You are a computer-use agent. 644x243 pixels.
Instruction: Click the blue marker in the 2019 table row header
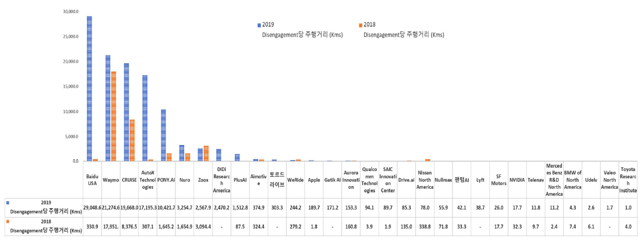(7, 202)
